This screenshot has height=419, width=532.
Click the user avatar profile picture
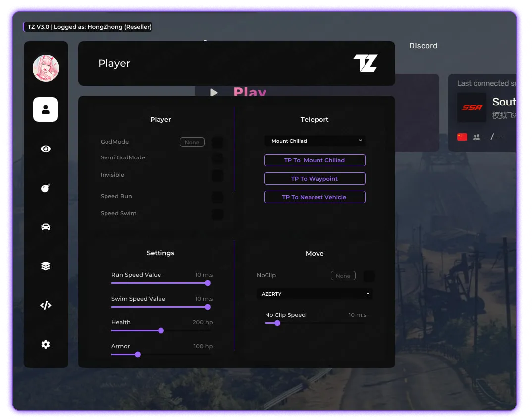click(x=46, y=68)
